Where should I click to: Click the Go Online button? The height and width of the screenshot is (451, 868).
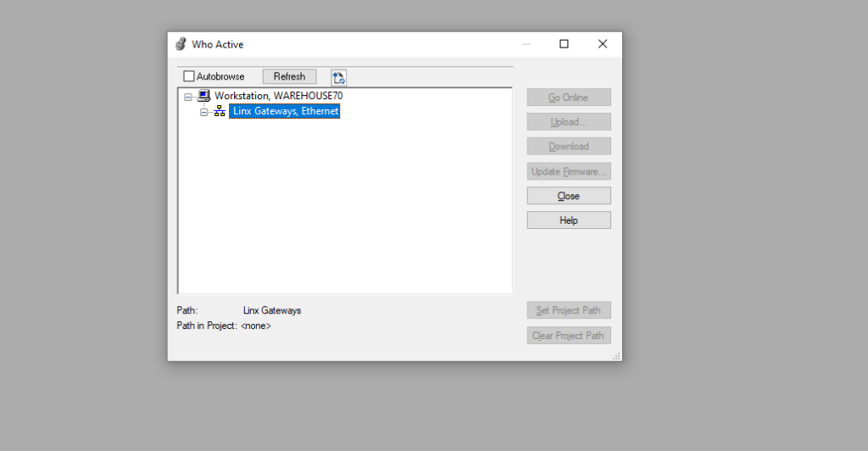[568, 97]
